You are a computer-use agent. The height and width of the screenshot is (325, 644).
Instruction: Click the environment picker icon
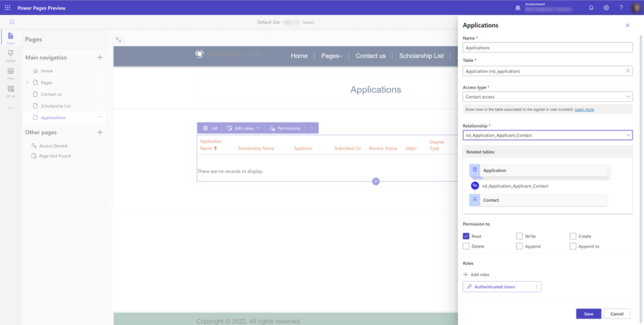click(518, 7)
